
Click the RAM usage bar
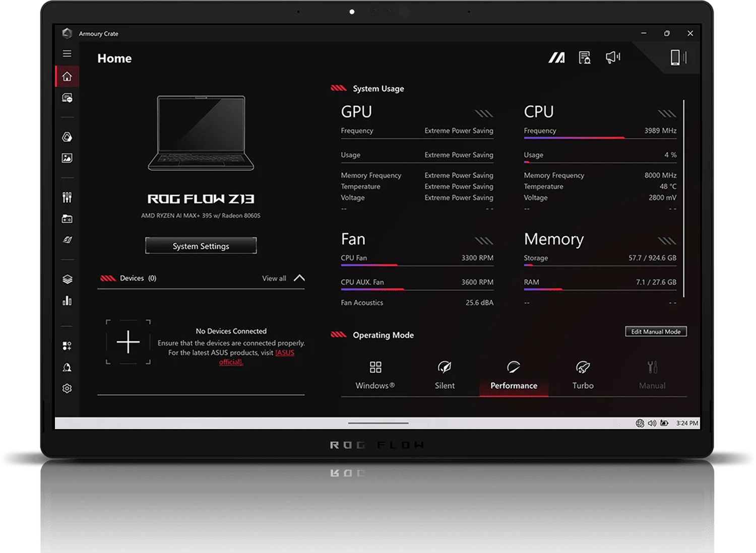click(600, 289)
